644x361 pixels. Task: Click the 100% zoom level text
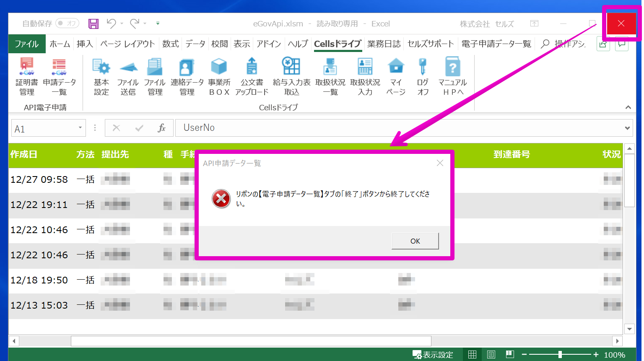pos(615,355)
